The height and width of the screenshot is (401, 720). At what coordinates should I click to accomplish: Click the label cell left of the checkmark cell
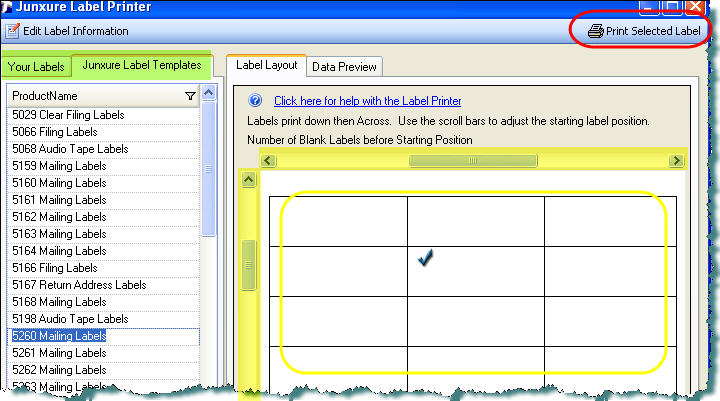pos(338,271)
